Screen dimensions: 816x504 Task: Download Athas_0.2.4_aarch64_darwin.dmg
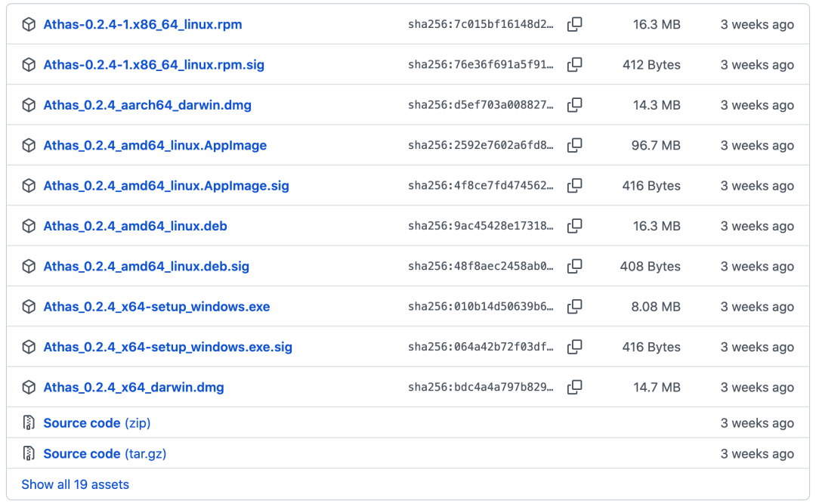(147, 105)
